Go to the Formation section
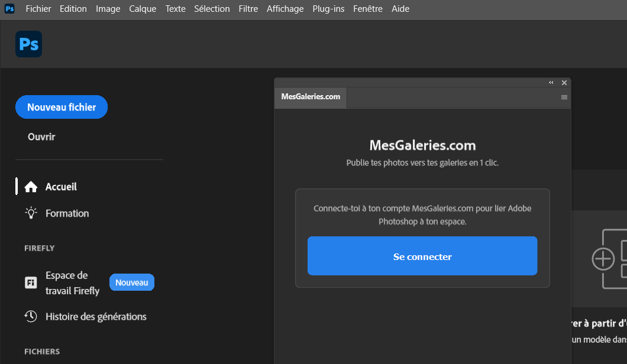This screenshot has width=627, height=364. click(67, 213)
